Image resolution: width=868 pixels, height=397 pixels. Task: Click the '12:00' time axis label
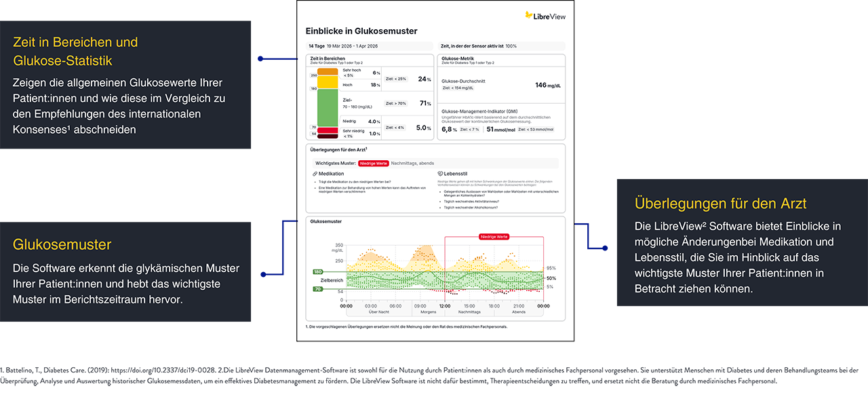click(445, 306)
